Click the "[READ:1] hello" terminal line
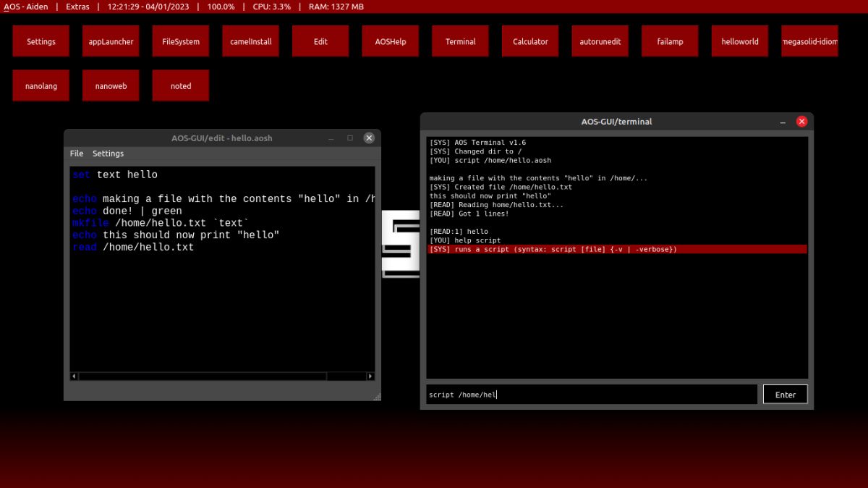The height and width of the screenshot is (488, 868). 459,232
